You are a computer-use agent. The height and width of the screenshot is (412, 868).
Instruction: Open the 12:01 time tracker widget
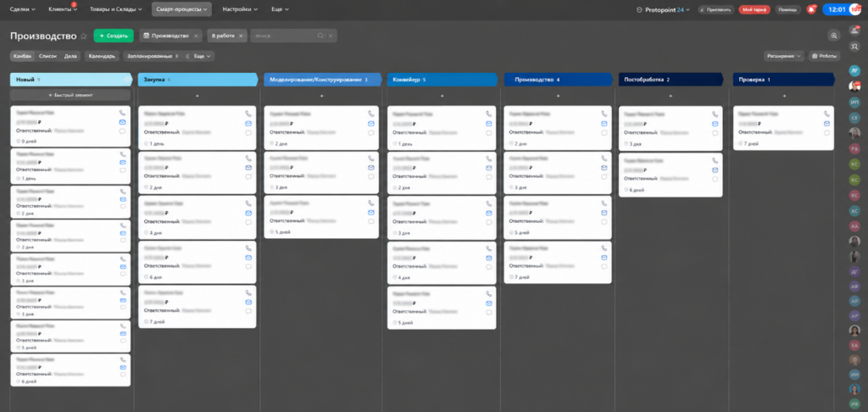(842, 9)
